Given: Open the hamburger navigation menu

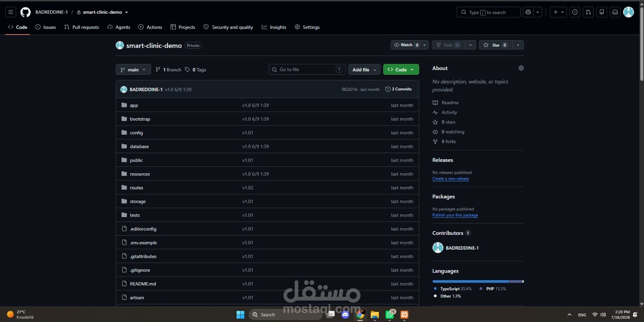Looking at the screenshot, I should coord(11,12).
